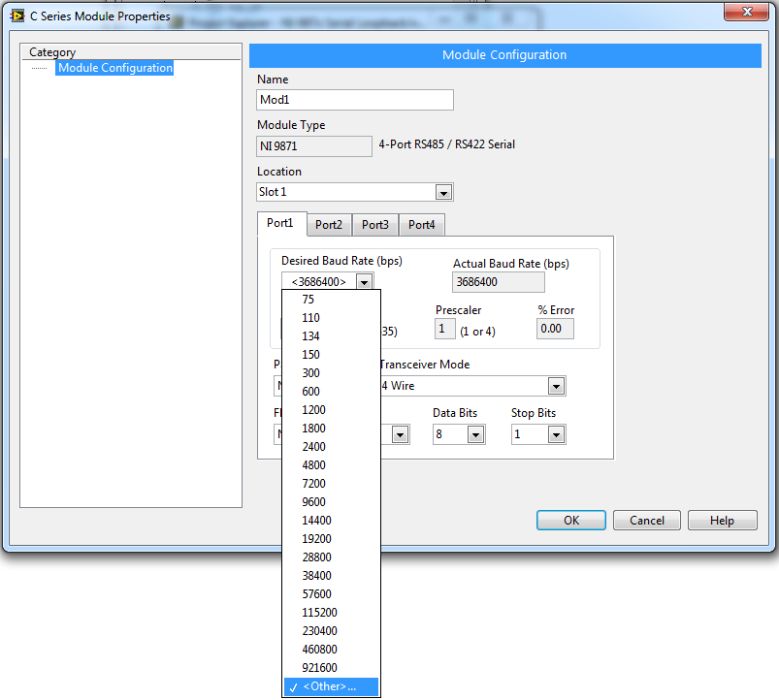Click the % Error value field

click(555, 329)
